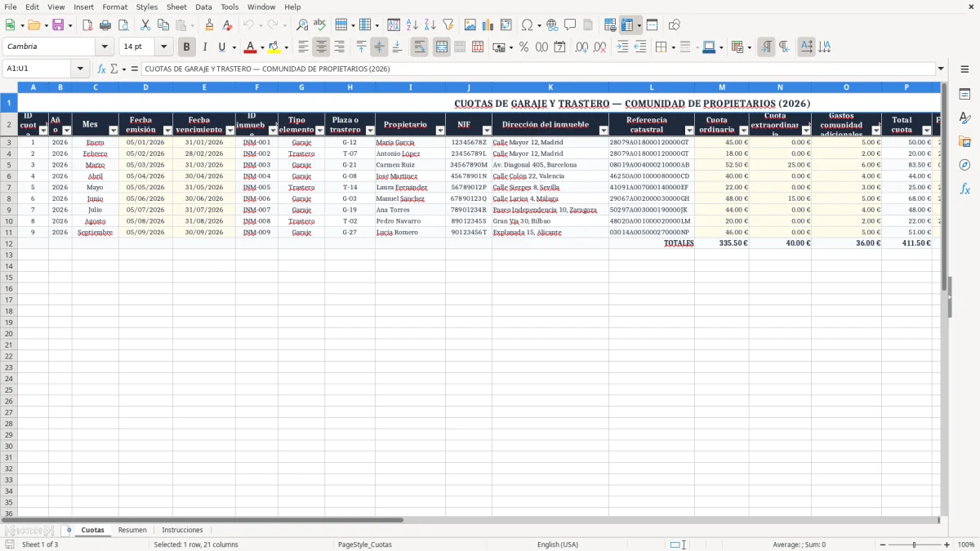Open the Function Wizard fx icon

point(101,69)
